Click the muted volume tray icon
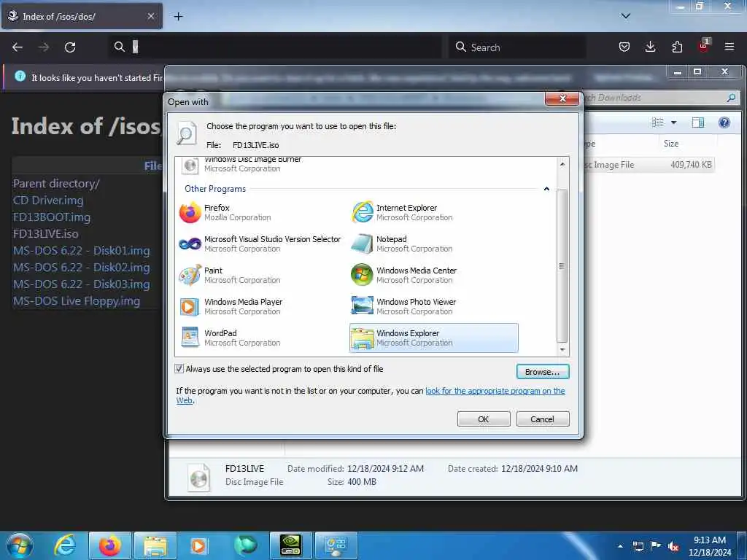The width and height of the screenshot is (747, 560). click(x=673, y=546)
